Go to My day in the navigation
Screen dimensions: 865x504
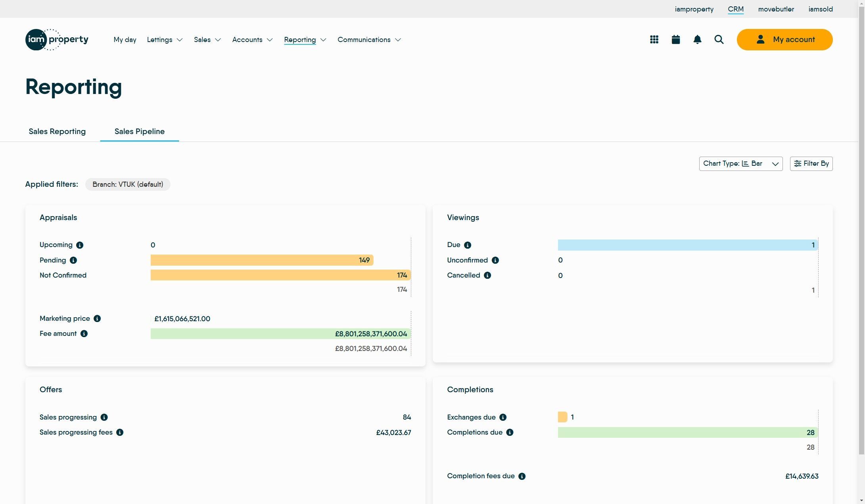[125, 40]
